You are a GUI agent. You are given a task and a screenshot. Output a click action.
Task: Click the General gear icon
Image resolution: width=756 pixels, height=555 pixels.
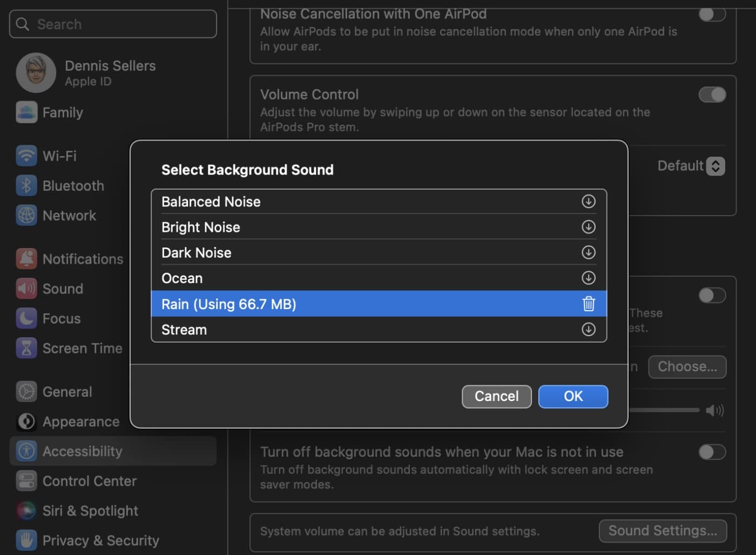26,391
